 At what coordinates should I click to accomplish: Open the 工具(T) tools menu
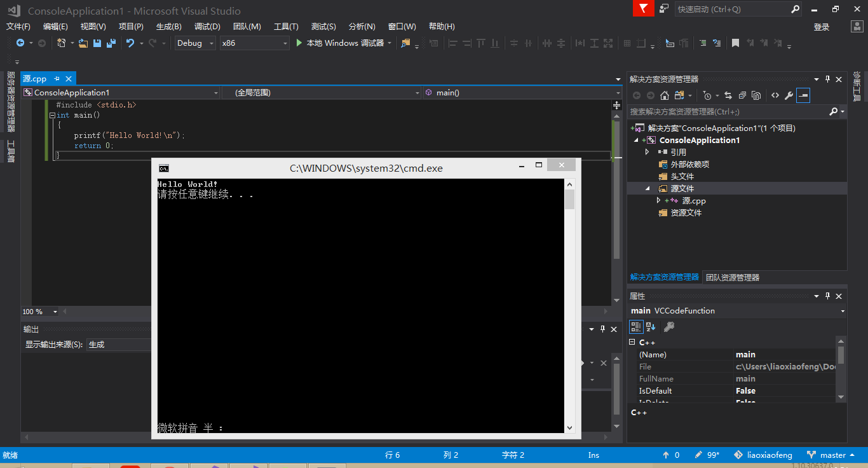click(286, 27)
